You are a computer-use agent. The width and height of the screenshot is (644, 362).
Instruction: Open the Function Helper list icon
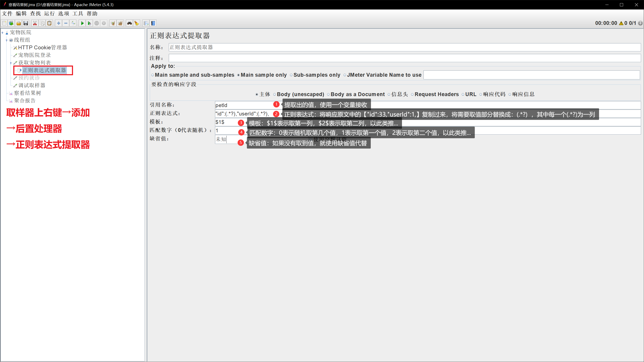(146, 23)
